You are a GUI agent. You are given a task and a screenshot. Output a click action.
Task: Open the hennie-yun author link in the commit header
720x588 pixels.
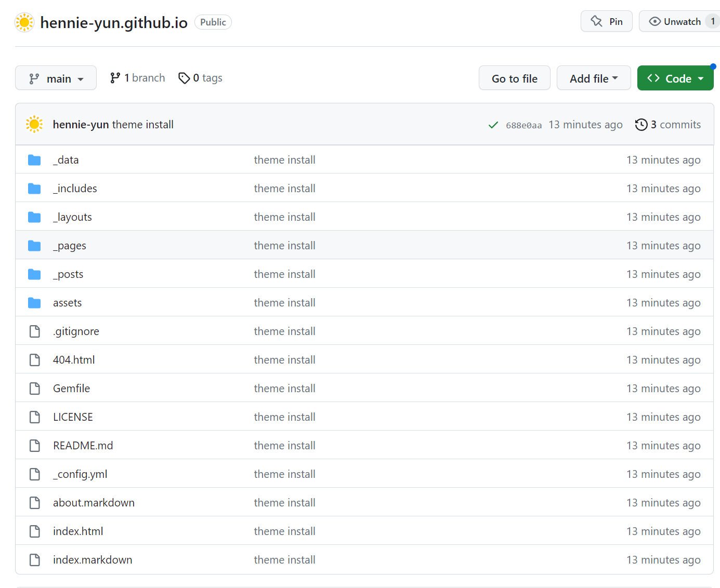(81, 125)
